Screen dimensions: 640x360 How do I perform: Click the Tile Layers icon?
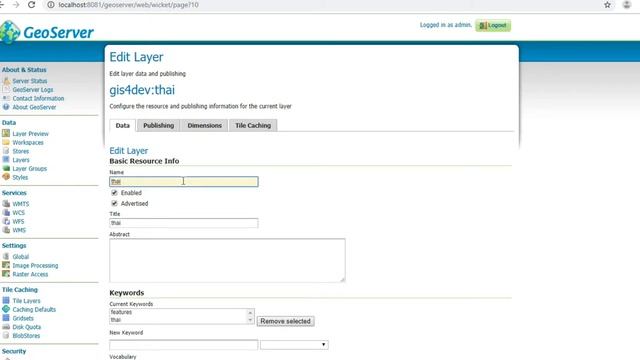[6, 300]
